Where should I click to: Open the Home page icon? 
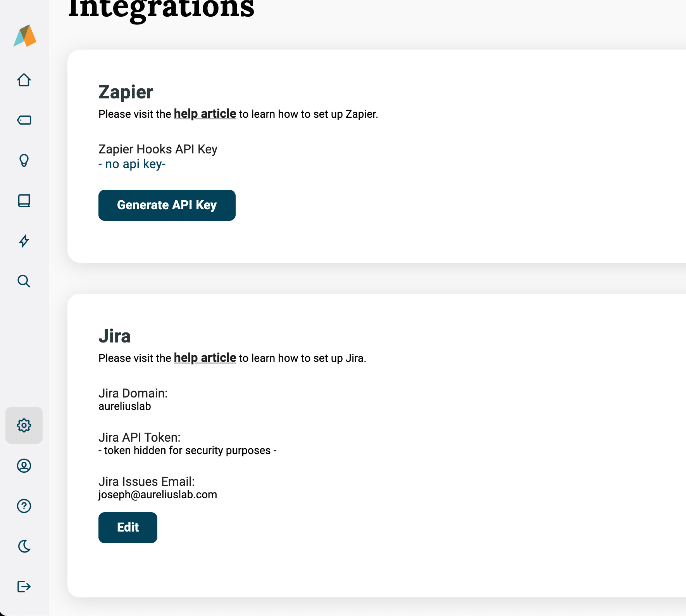point(24,80)
